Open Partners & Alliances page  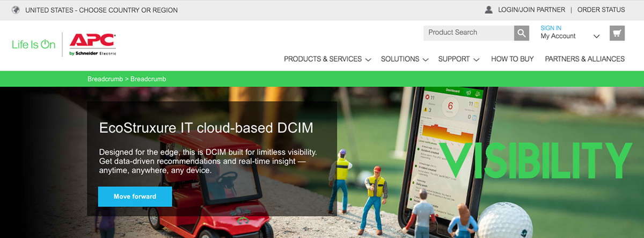[x=585, y=59]
